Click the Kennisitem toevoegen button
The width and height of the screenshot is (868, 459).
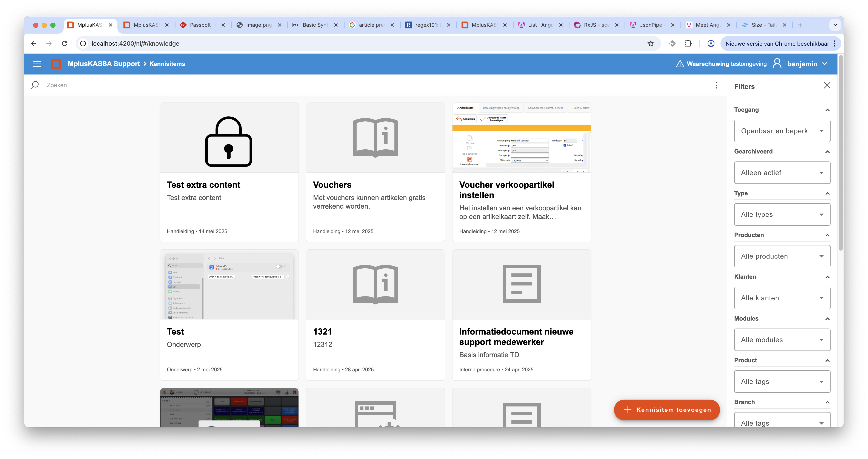pos(667,410)
